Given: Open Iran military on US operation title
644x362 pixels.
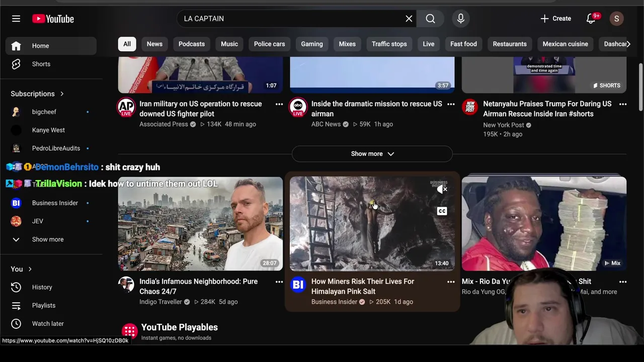Looking at the screenshot, I should 200,109.
